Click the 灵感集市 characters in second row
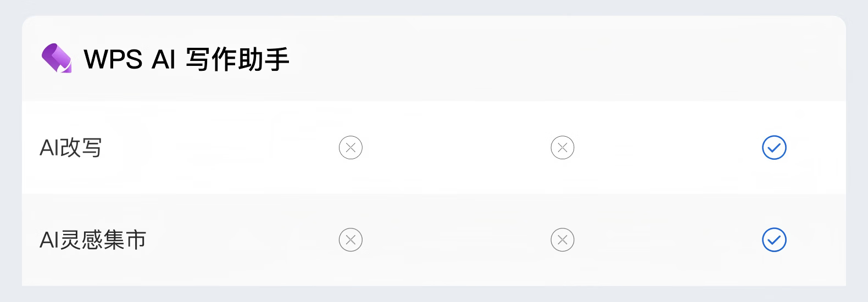This screenshot has height=302, width=868. pyautogui.click(x=103, y=240)
